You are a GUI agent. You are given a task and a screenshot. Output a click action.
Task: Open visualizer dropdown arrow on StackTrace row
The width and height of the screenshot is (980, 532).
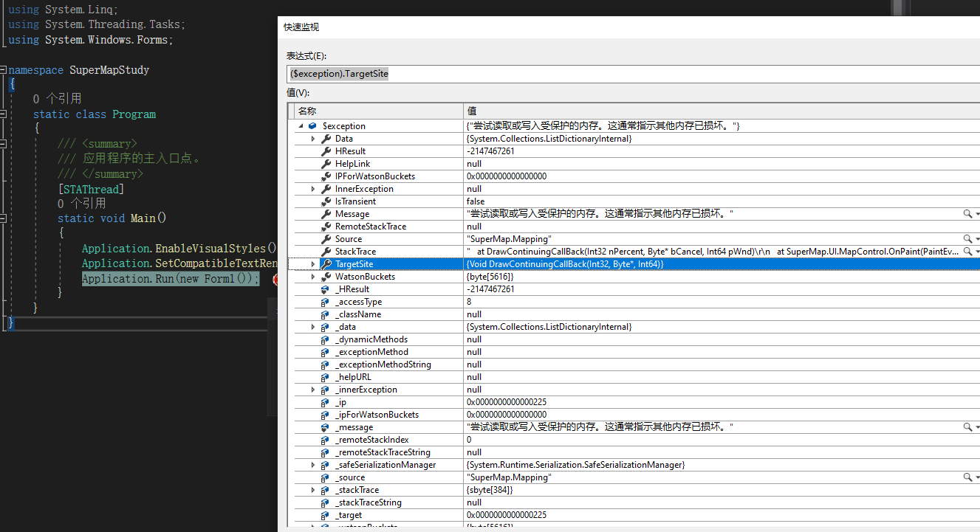[x=977, y=252]
